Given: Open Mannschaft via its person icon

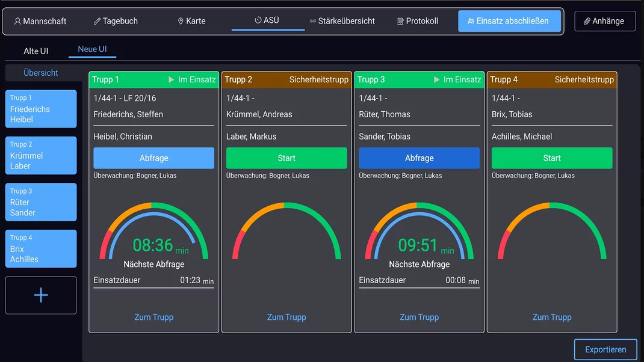Looking at the screenshot, I should tap(17, 21).
